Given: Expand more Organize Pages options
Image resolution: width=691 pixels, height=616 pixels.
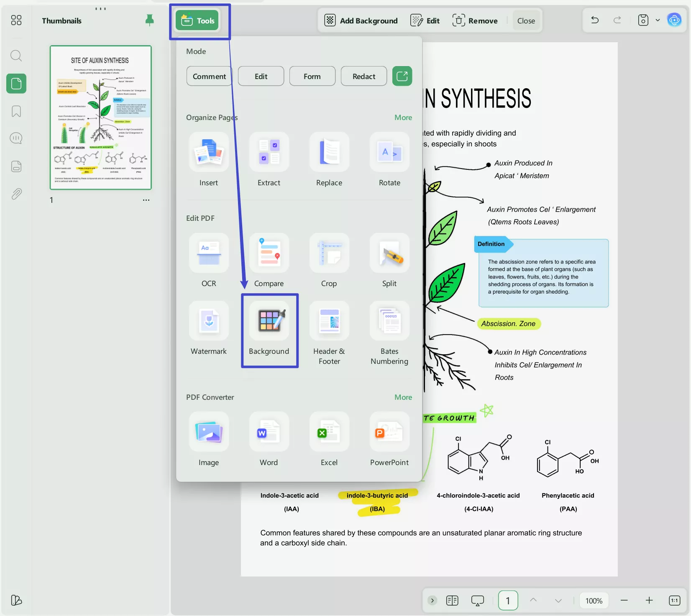Looking at the screenshot, I should pos(403,118).
